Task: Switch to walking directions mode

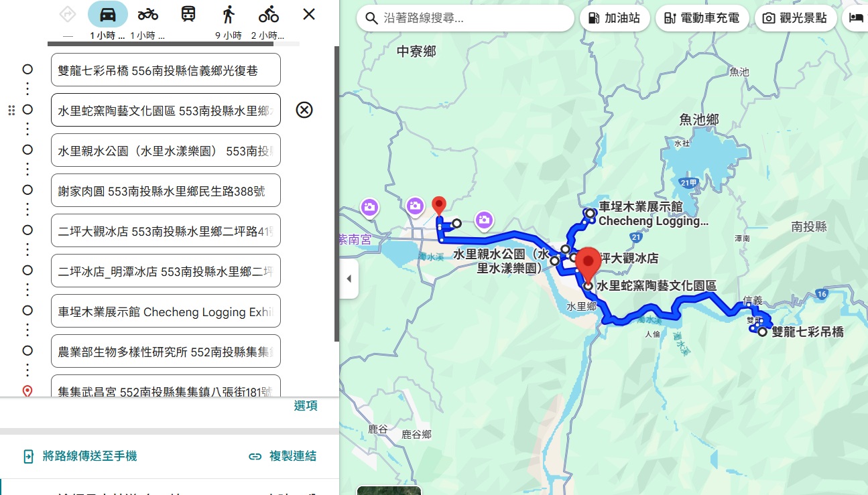Action: click(229, 13)
